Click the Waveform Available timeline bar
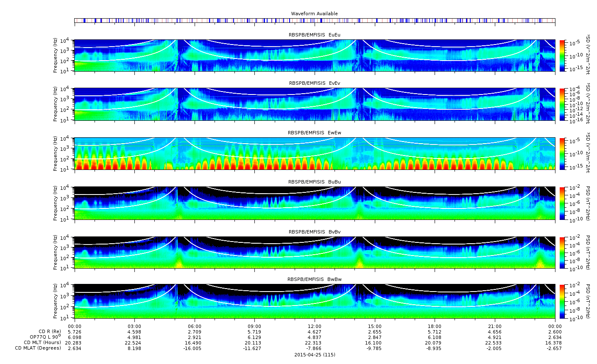This screenshot has width=597, height=364. pos(314,20)
